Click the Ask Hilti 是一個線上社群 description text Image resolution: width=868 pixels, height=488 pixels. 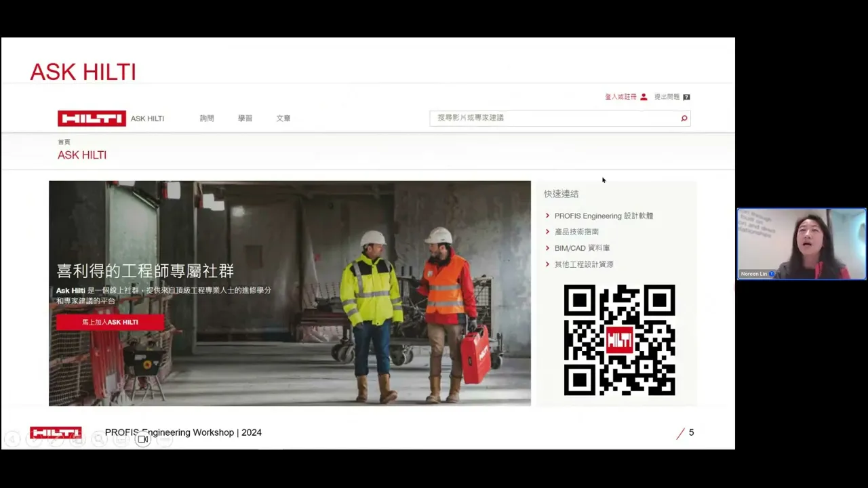[x=163, y=296]
